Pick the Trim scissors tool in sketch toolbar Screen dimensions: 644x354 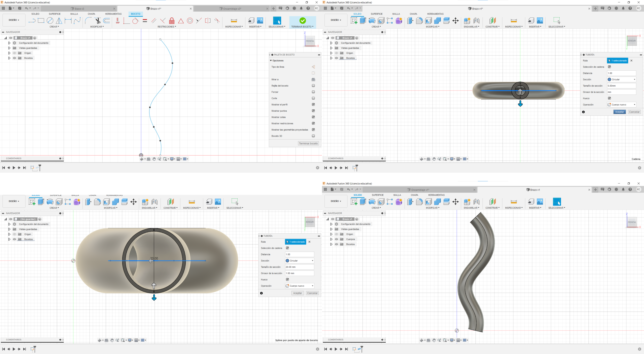tap(98, 21)
